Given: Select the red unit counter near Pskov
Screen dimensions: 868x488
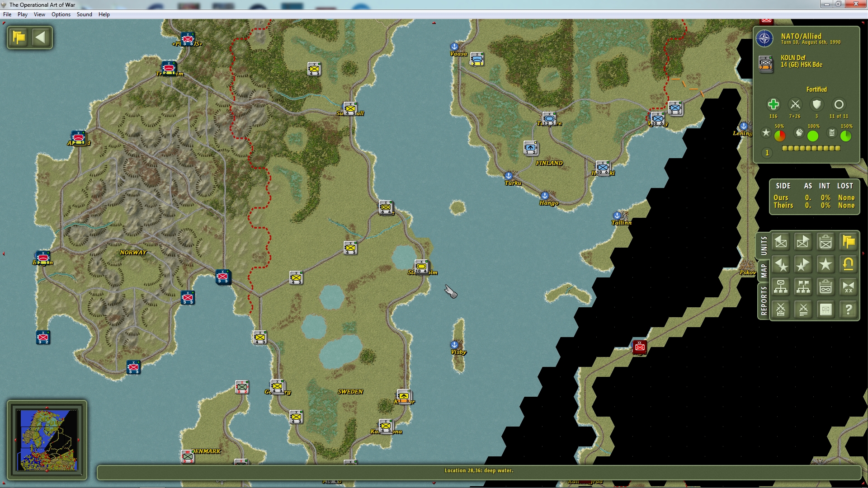Looking at the screenshot, I should (x=640, y=347).
